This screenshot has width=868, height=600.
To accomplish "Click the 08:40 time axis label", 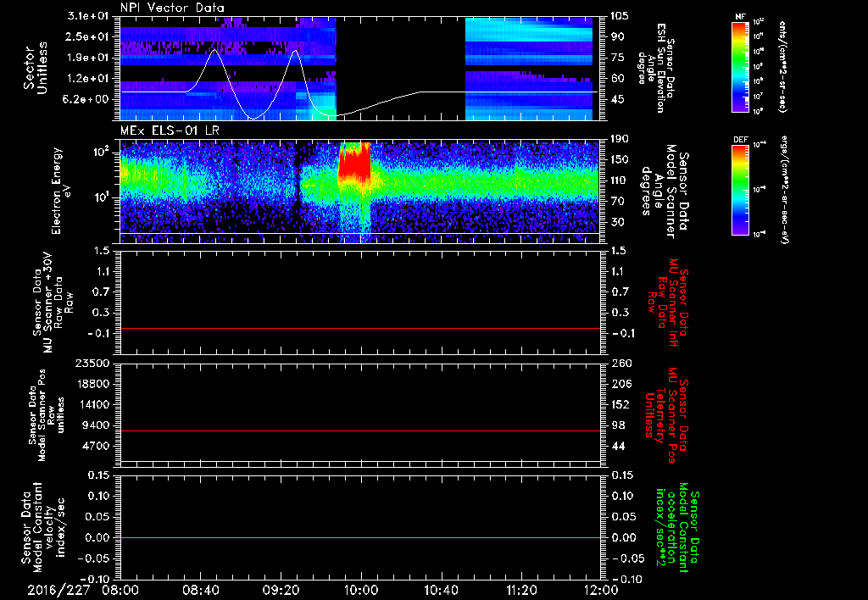I will 200,590.
